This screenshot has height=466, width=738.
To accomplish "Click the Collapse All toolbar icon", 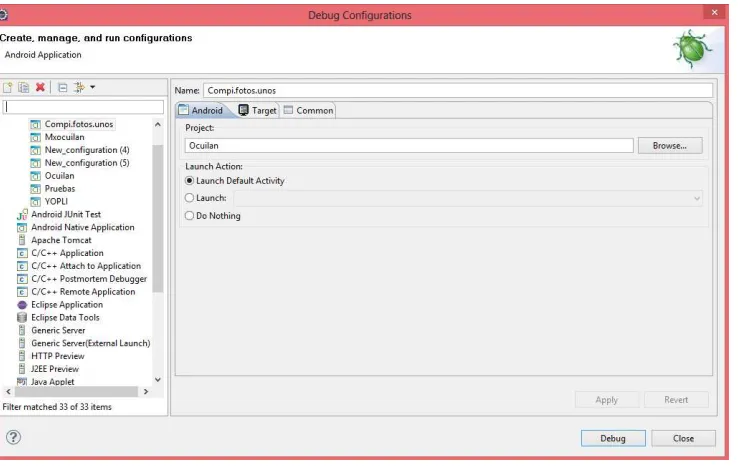I will pyautogui.click(x=62, y=88).
